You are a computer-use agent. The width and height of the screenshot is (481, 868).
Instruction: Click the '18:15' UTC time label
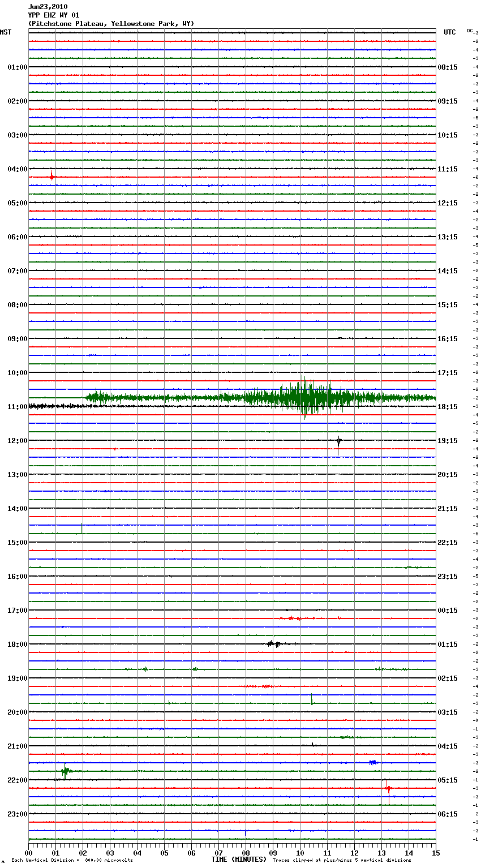pos(448,407)
